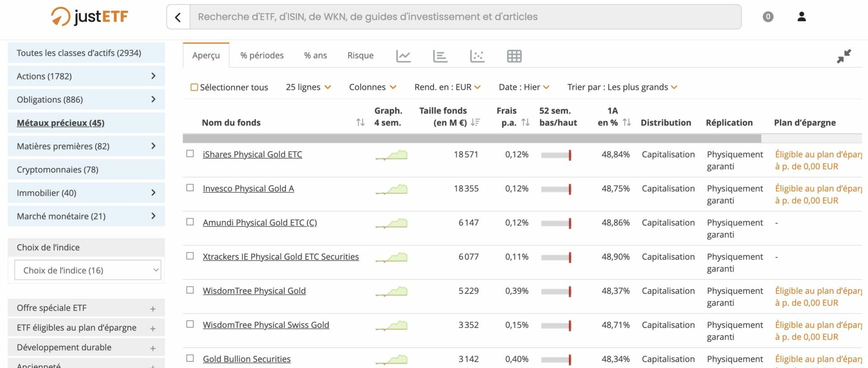This screenshot has width=868, height=368.
Task: Click iShares 52 sem. bas/haut range bar
Action: click(556, 155)
